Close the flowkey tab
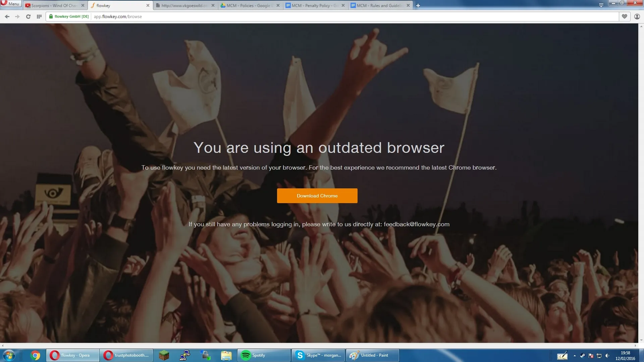Image resolution: width=644 pixels, height=362 pixels. click(148, 6)
